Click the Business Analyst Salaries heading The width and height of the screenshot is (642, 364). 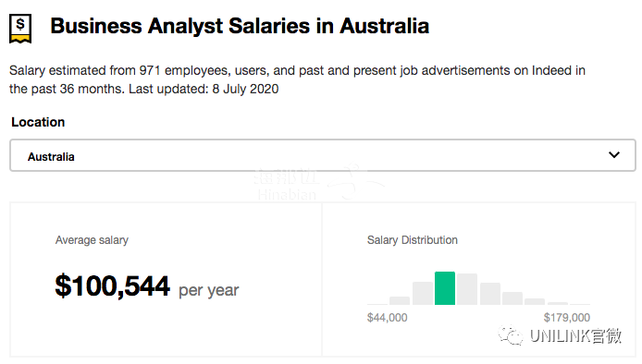coord(240,26)
